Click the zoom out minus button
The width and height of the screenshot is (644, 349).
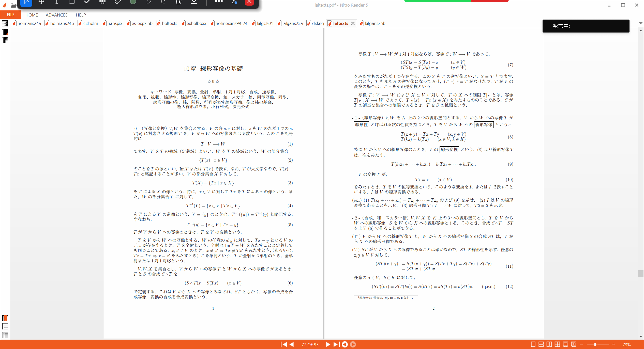[581, 344]
